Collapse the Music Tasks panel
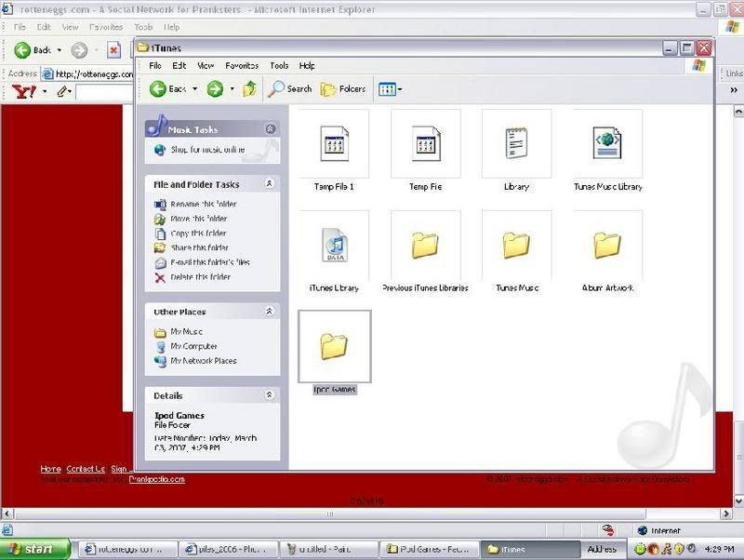Image resolution: width=744 pixels, height=560 pixels. point(270,128)
